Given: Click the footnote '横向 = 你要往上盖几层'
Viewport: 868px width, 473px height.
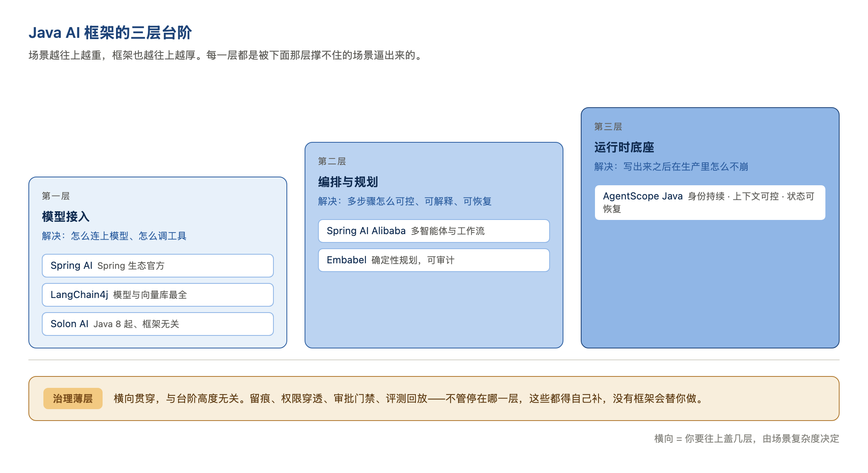Looking at the screenshot, I should tap(746, 438).
